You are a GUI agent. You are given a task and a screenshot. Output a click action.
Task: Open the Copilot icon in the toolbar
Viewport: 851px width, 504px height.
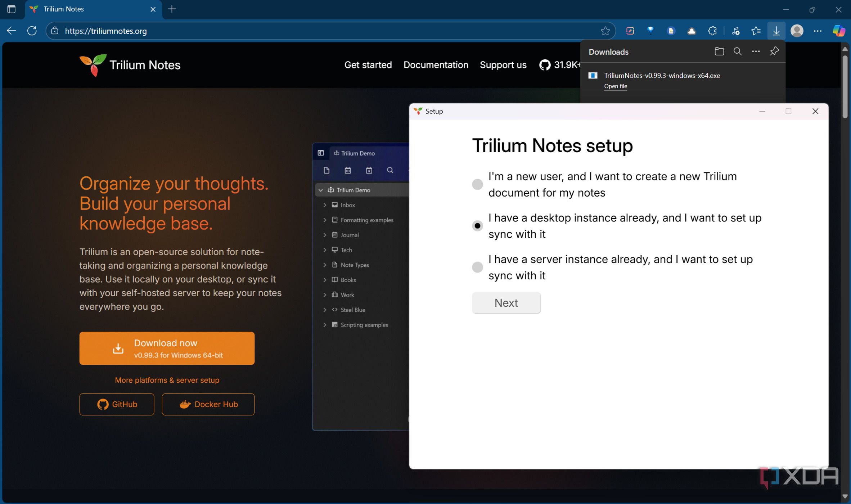point(838,31)
